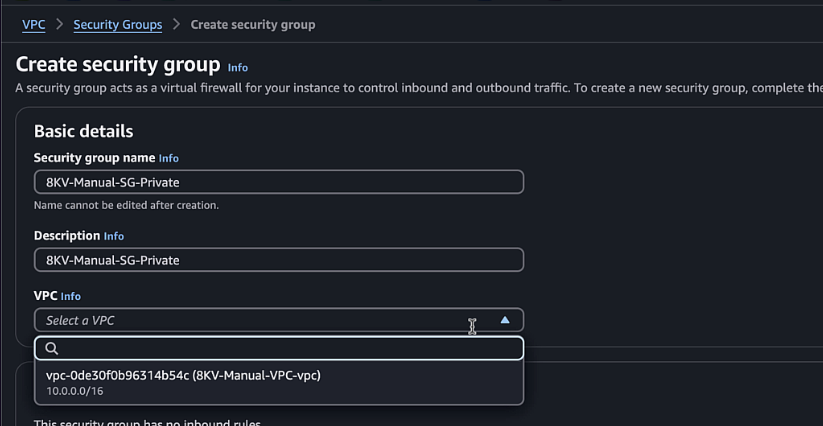Select vpc-0de30f0b96314b54c 8KV-Manual-VPC-vpc option
Viewport: 823px width, 426px height.
(279, 382)
